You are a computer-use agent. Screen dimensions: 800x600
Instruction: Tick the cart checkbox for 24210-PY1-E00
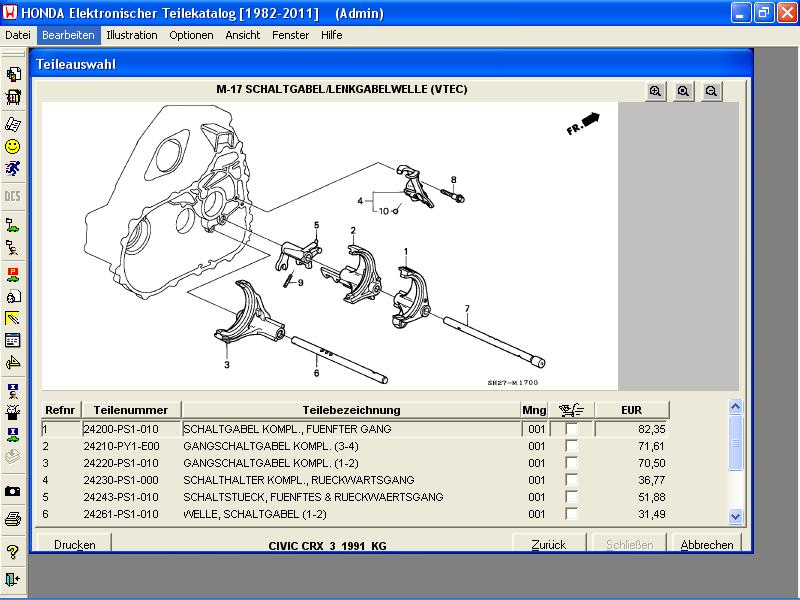(x=571, y=446)
